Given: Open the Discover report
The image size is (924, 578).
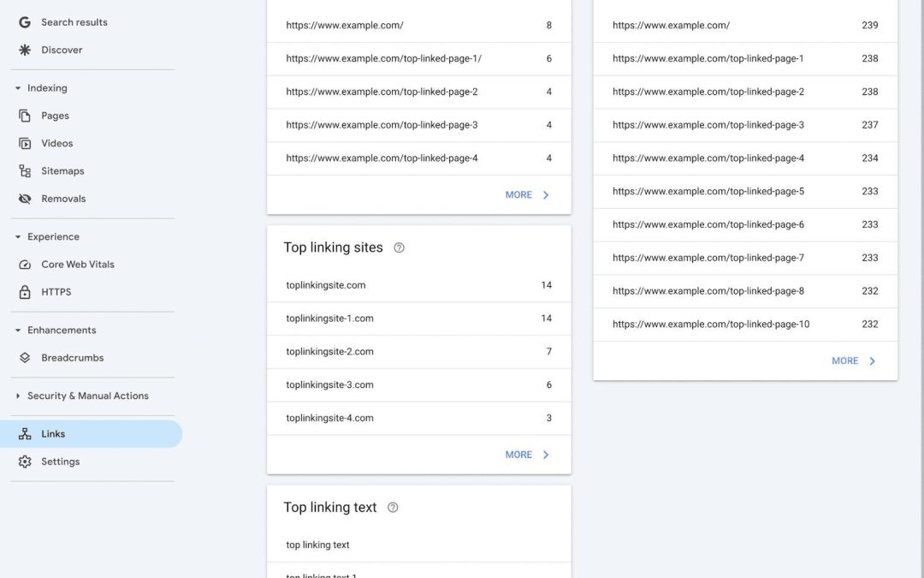Looking at the screenshot, I should [62, 51].
